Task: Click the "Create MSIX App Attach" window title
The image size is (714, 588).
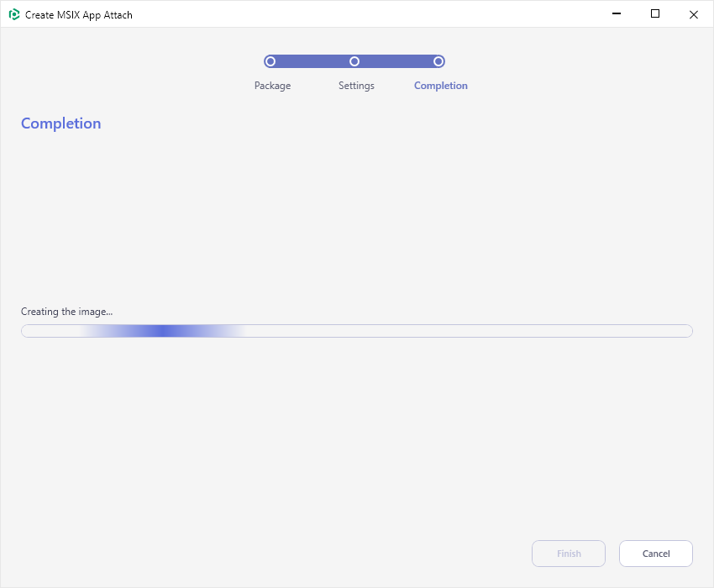Action: 79,15
